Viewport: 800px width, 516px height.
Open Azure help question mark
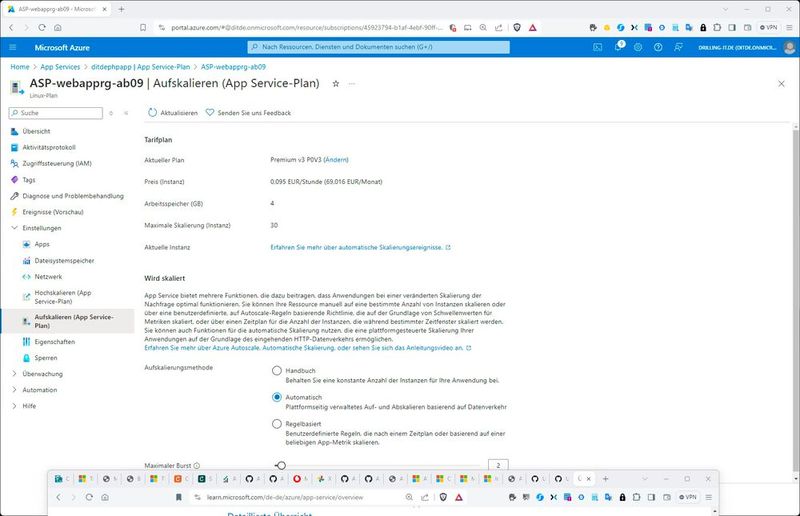(658, 47)
